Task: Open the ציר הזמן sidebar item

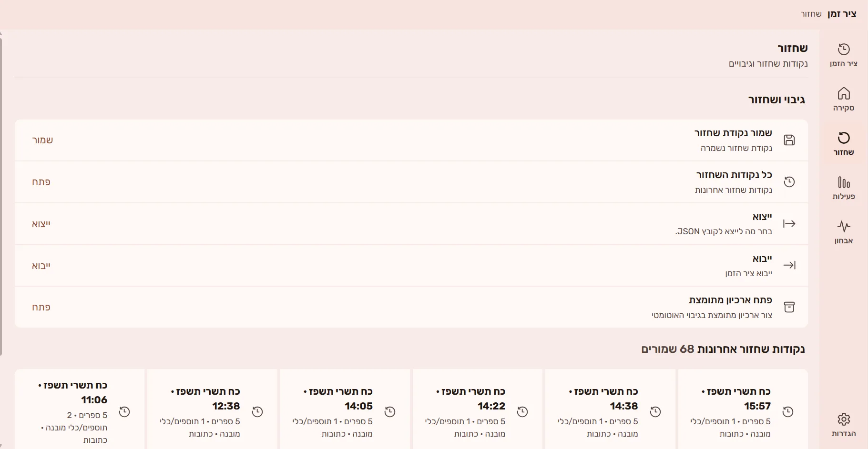Action: click(x=843, y=55)
